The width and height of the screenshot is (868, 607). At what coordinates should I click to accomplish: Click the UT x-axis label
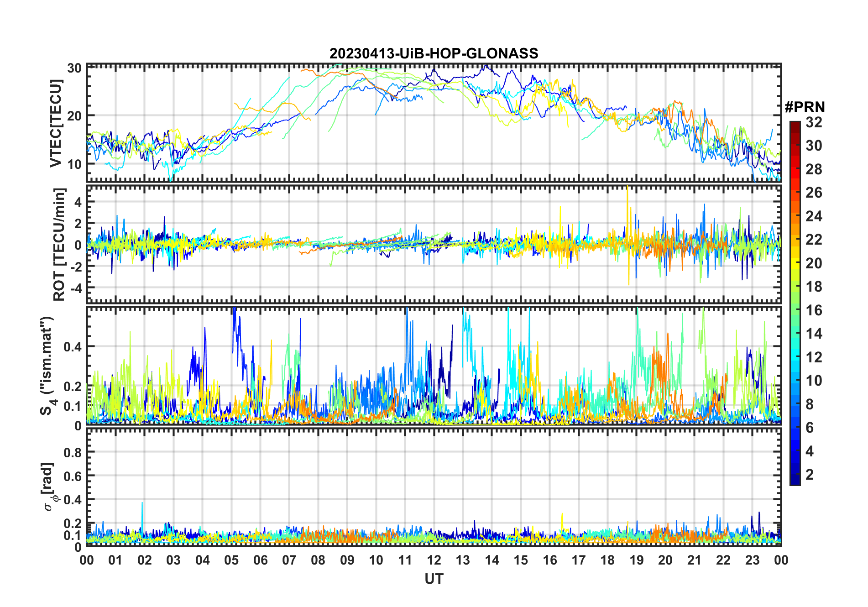point(434,579)
